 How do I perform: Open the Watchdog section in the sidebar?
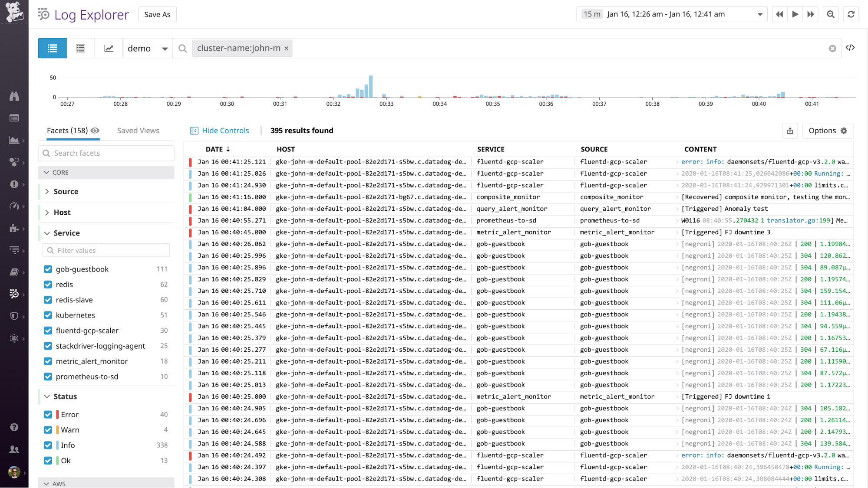tap(14, 96)
